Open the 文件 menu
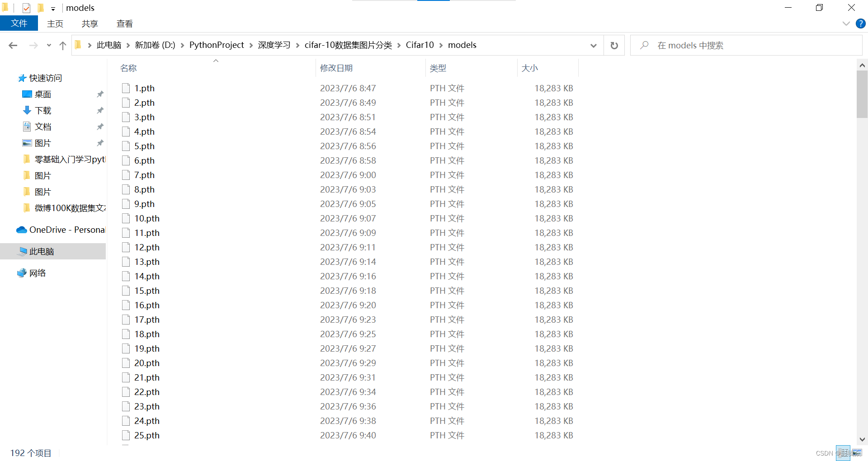Screen dimensions: 868x461 (x=19, y=23)
